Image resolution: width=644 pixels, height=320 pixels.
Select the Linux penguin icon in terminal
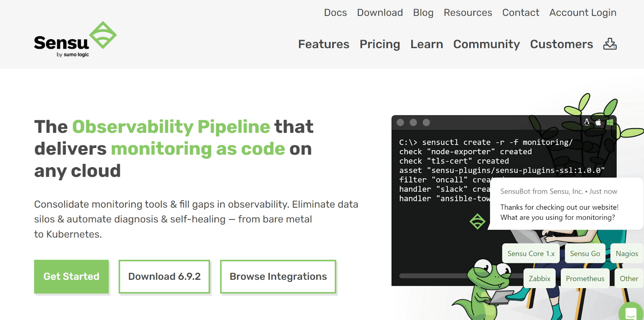(586, 123)
